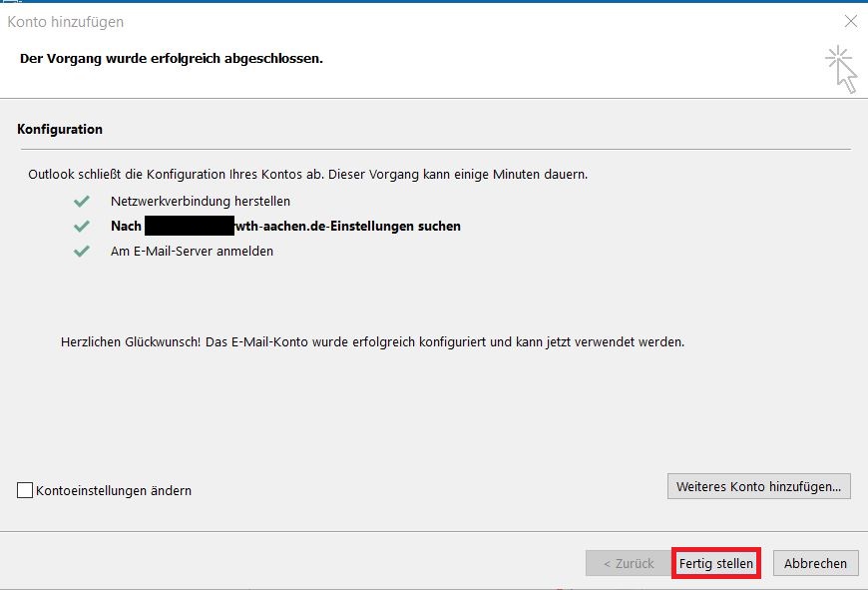Enable the Kontoeinstellungen ändern checkbox
The width and height of the screenshot is (868, 590).
tap(25, 490)
